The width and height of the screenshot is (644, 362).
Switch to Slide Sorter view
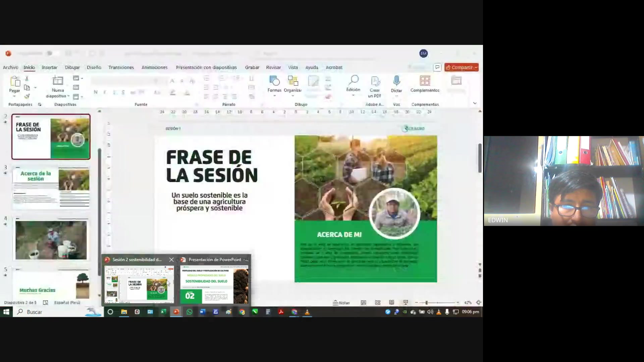pyautogui.click(x=377, y=303)
